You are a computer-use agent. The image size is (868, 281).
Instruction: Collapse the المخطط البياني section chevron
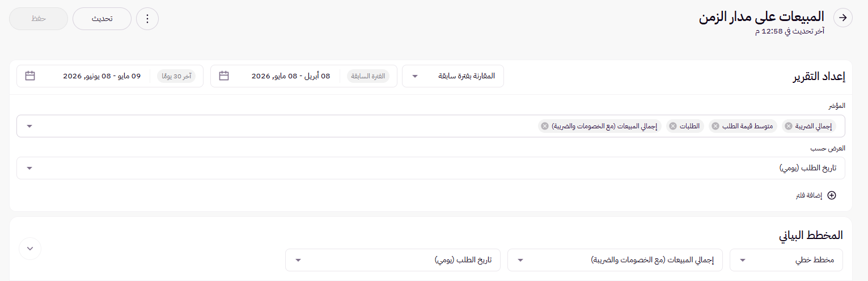30,248
